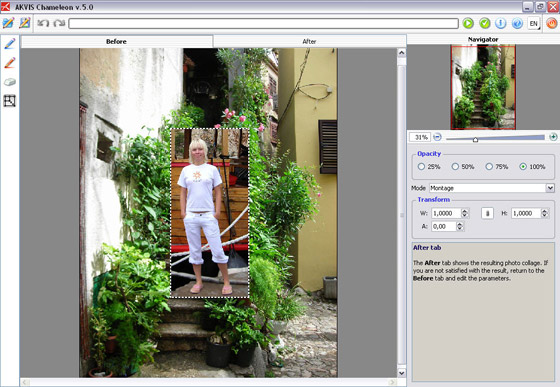The height and width of the screenshot is (387, 560).
Task: Click the vertical scrollbar down arrow
Action: tap(402, 373)
